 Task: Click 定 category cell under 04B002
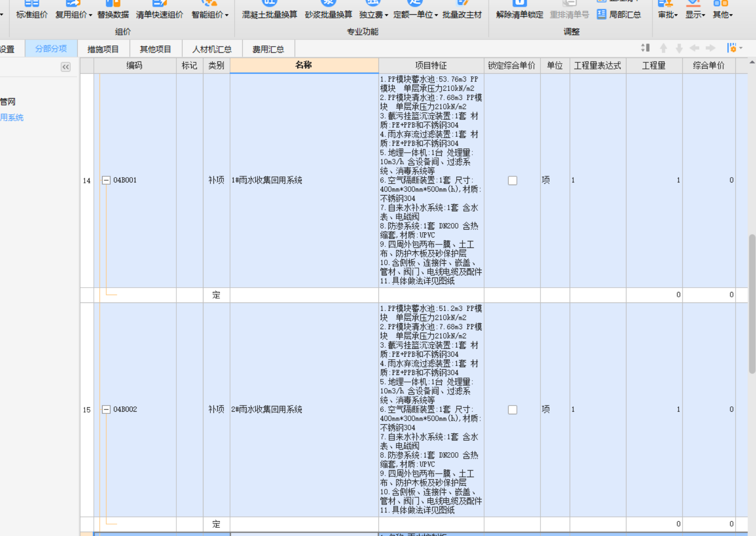click(x=216, y=524)
